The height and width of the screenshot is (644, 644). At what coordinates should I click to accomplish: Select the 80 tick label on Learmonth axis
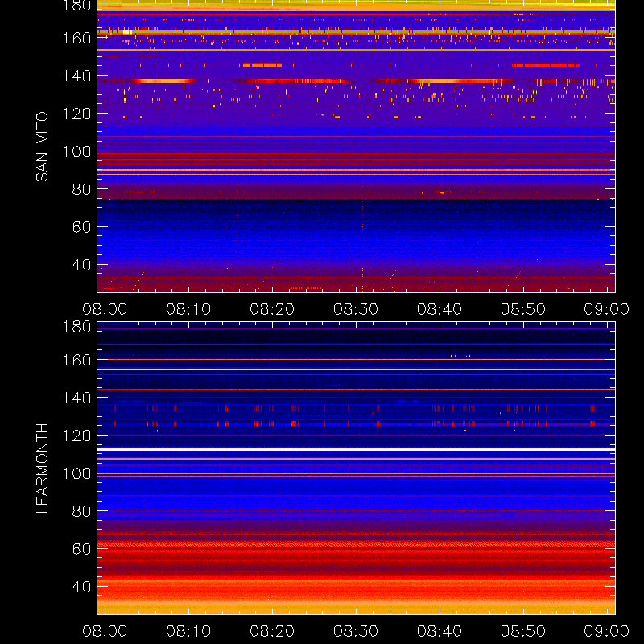pos(81,511)
